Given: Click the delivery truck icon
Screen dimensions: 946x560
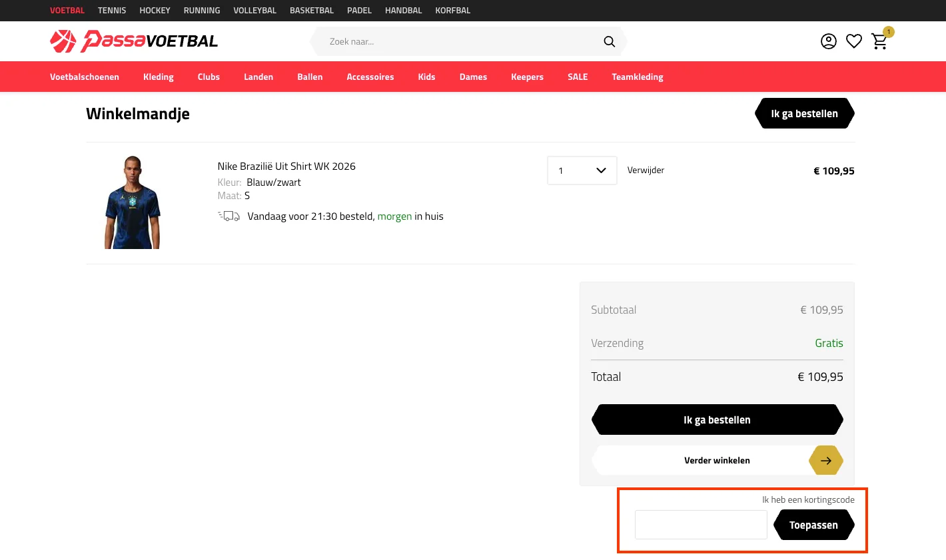Looking at the screenshot, I should (229, 216).
